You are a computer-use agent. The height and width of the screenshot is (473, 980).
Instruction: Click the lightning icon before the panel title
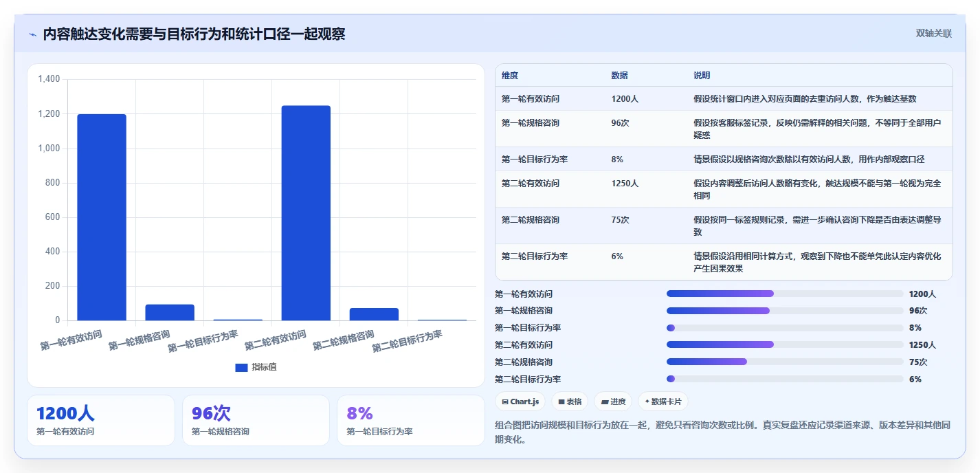[32, 34]
